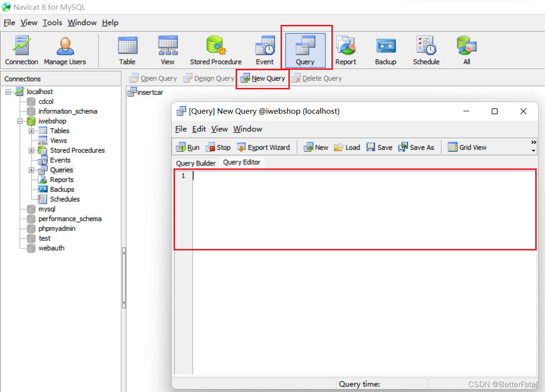Launch the Export Wizard
This screenshot has height=392, width=545.
(x=263, y=147)
